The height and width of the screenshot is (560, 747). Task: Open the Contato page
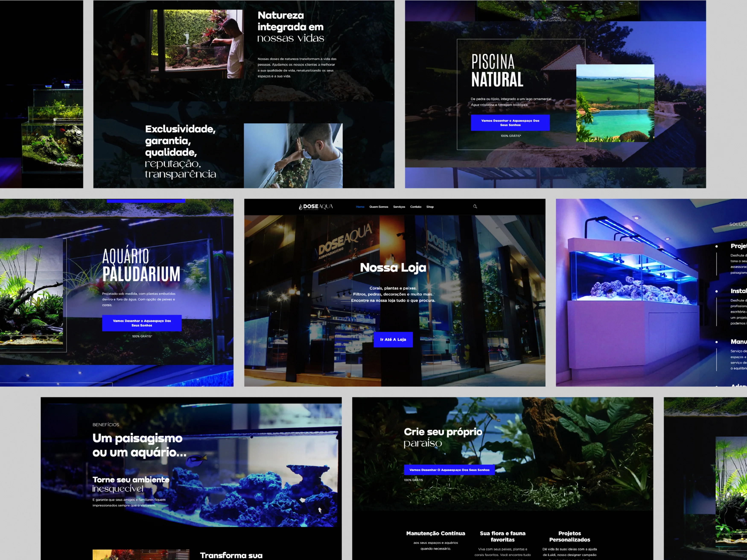point(416,207)
